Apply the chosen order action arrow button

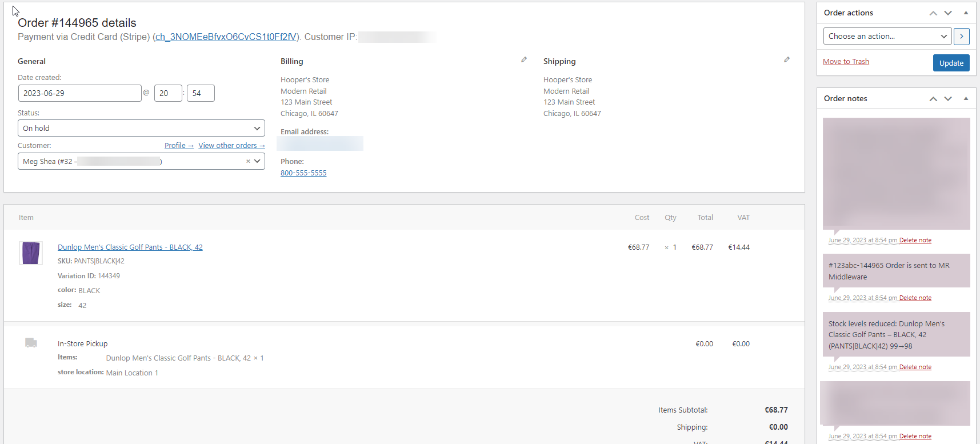click(x=962, y=36)
